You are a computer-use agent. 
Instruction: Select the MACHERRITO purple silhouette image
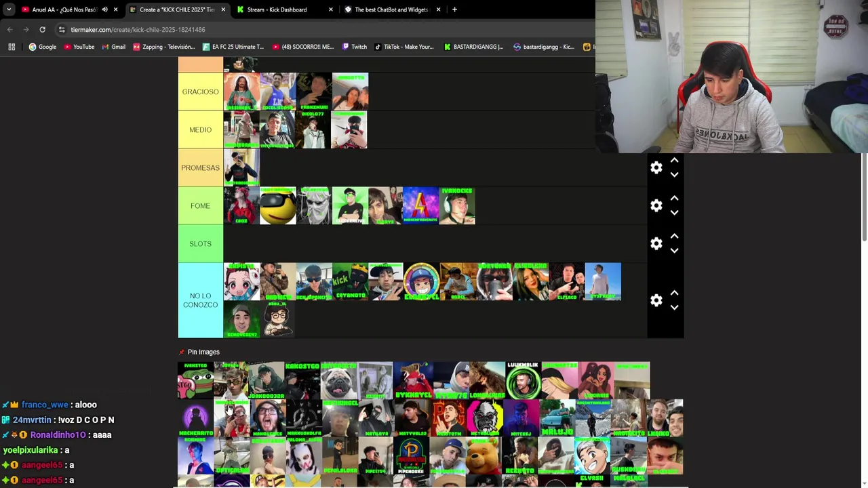[x=195, y=418]
